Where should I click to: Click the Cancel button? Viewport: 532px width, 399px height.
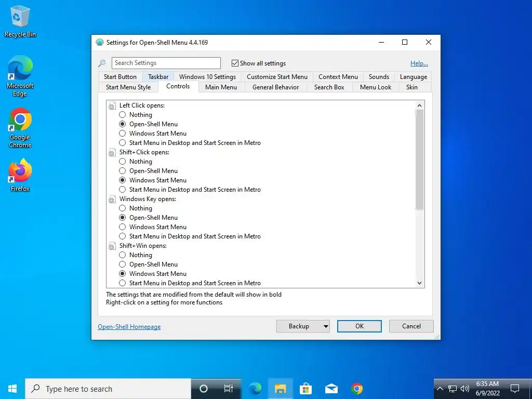click(411, 326)
